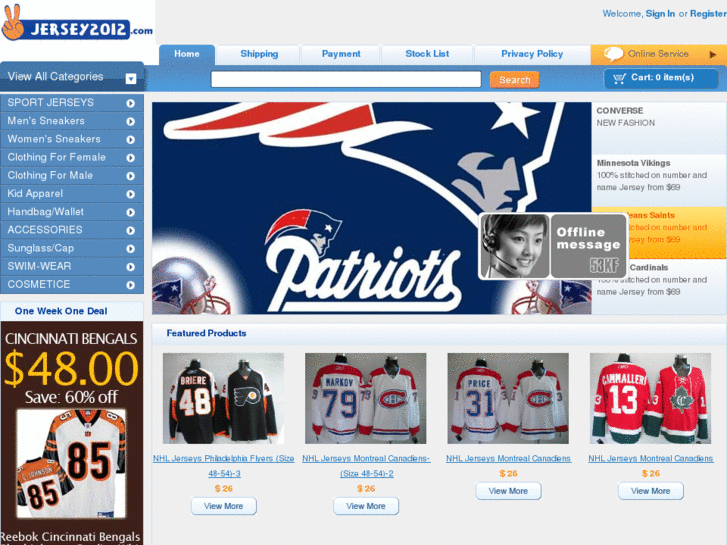
Task: Click the customer service agent photo
Action: tap(515, 246)
